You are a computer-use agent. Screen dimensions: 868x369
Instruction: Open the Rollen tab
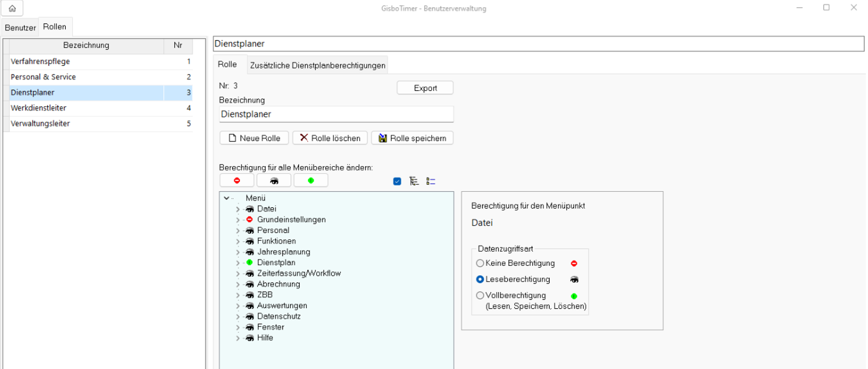(x=55, y=26)
